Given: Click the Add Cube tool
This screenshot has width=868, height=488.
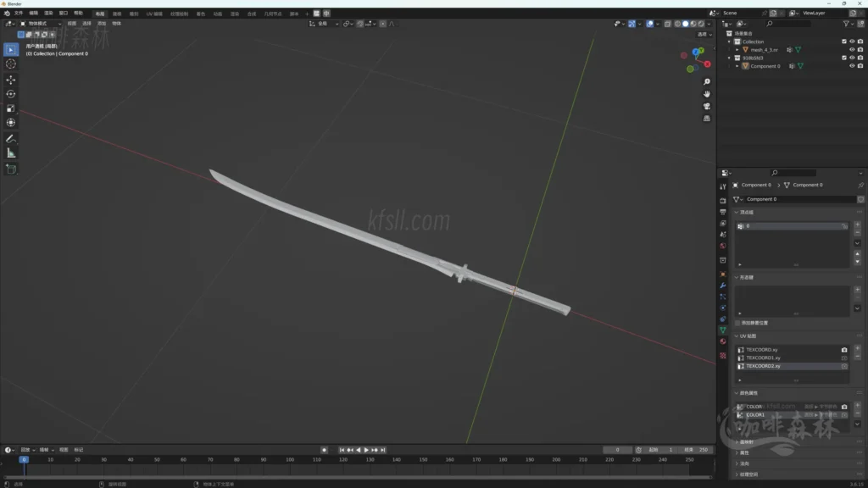Looking at the screenshot, I should coord(11,169).
